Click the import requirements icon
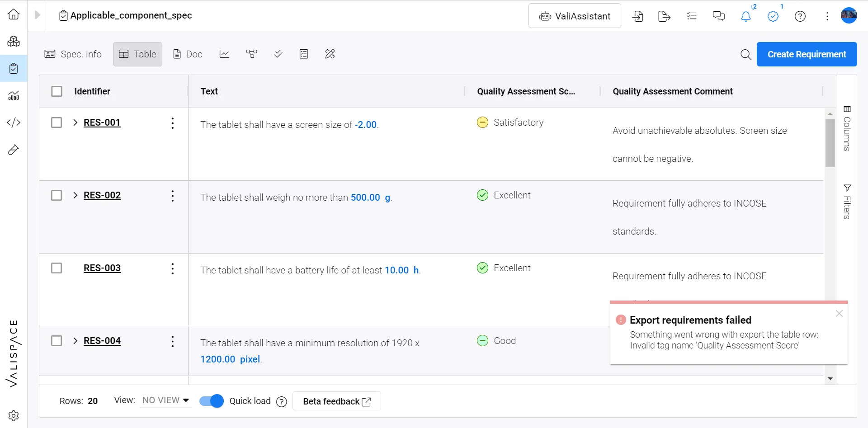 pyautogui.click(x=638, y=16)
